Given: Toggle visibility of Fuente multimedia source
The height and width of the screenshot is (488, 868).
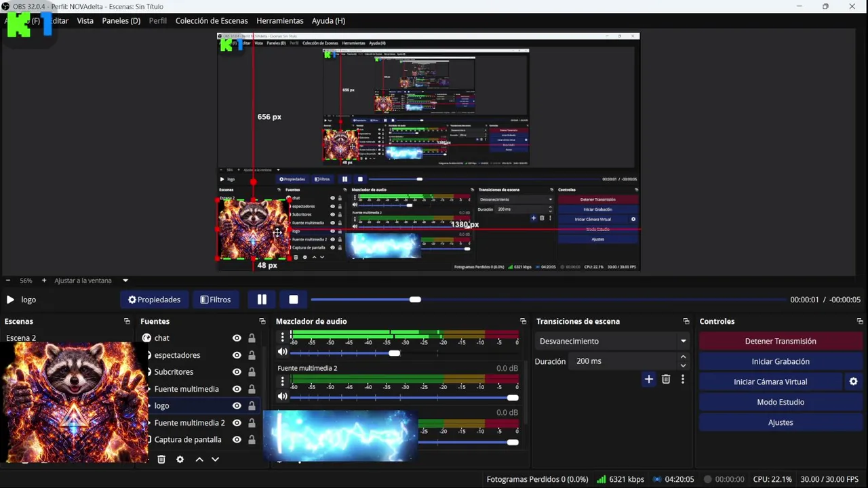Looking at the screenshot, I should pos(237,389).
